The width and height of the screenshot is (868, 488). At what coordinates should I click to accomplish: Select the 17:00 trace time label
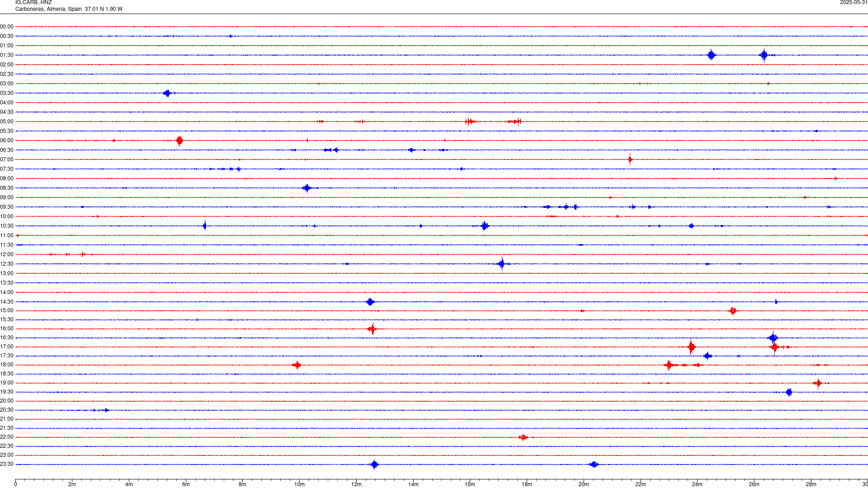7,347
